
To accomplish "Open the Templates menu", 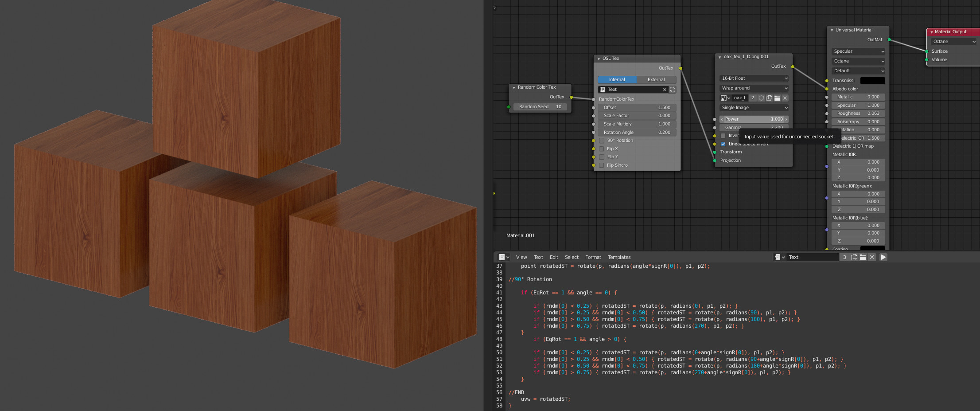I will tap(619, 257).
